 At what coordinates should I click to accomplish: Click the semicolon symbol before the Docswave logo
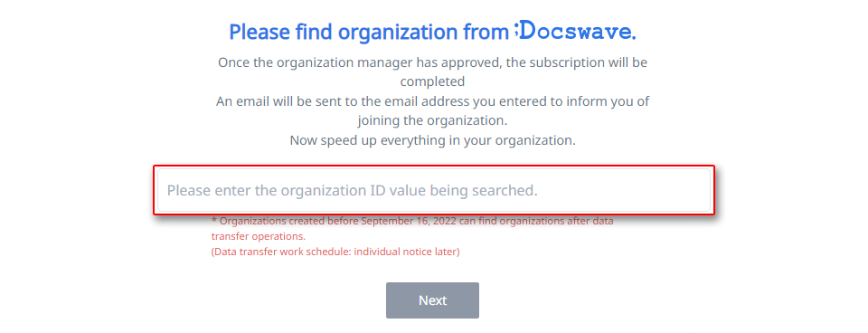(515, 31)
